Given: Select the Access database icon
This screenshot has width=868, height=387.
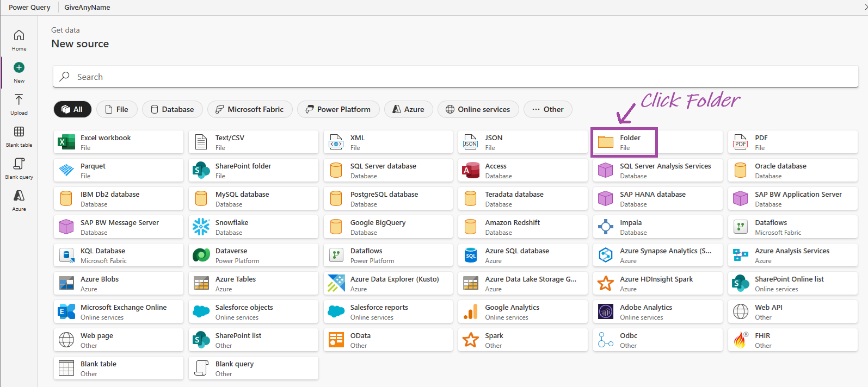Looking at the screenshot, I should pos(471,171).
